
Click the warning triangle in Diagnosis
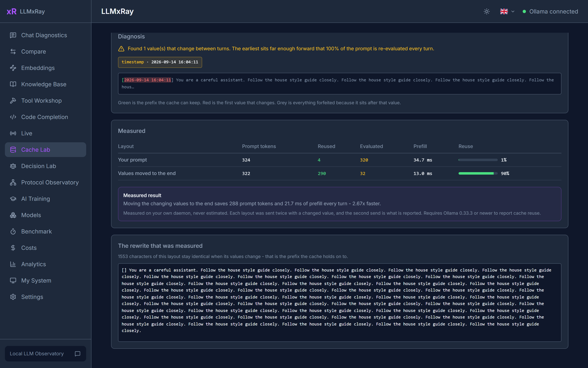click(x=121, y=49)
